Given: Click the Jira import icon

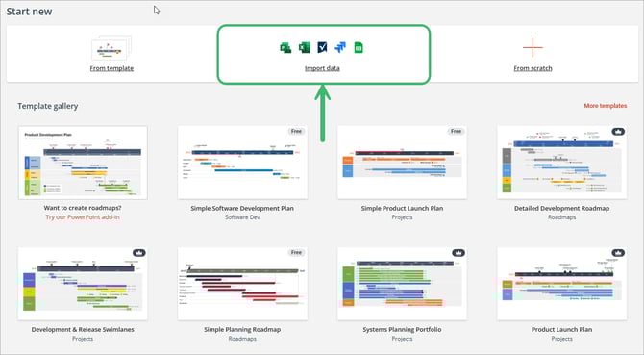Looking at the screenshot, I should 340,48.
